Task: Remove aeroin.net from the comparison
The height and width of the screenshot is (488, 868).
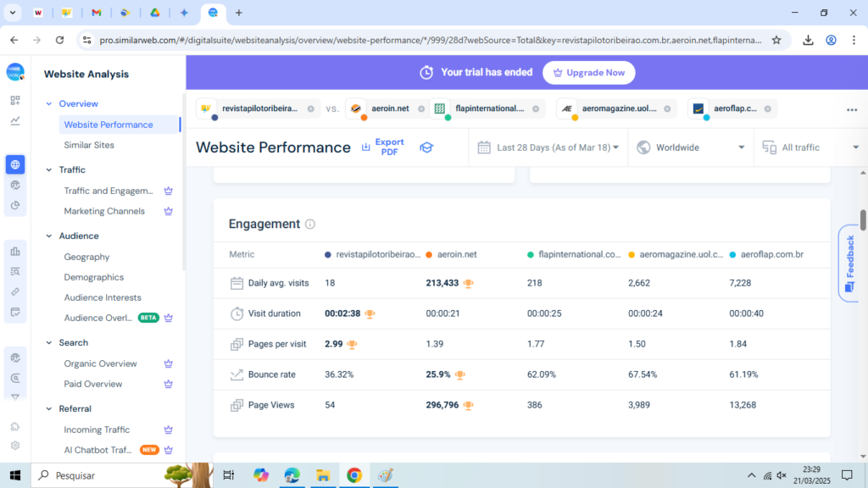Action: (x=422, y=109)
